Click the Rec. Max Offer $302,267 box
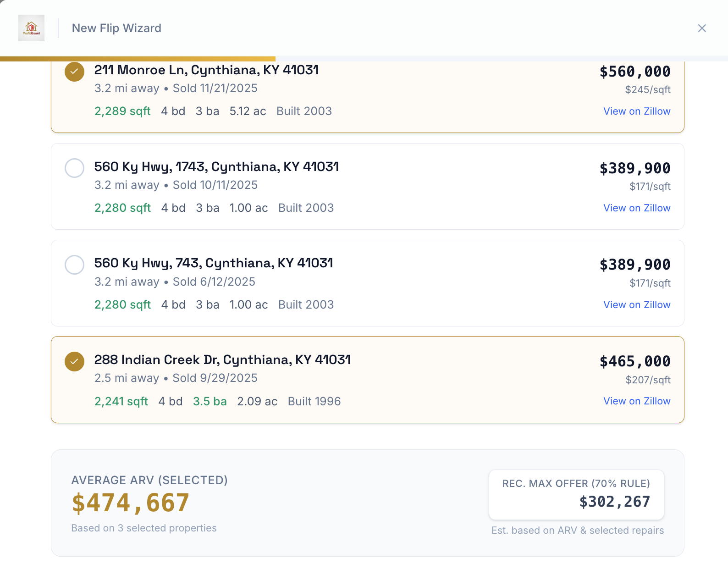 pyautogui.click(x=576, y=495)
